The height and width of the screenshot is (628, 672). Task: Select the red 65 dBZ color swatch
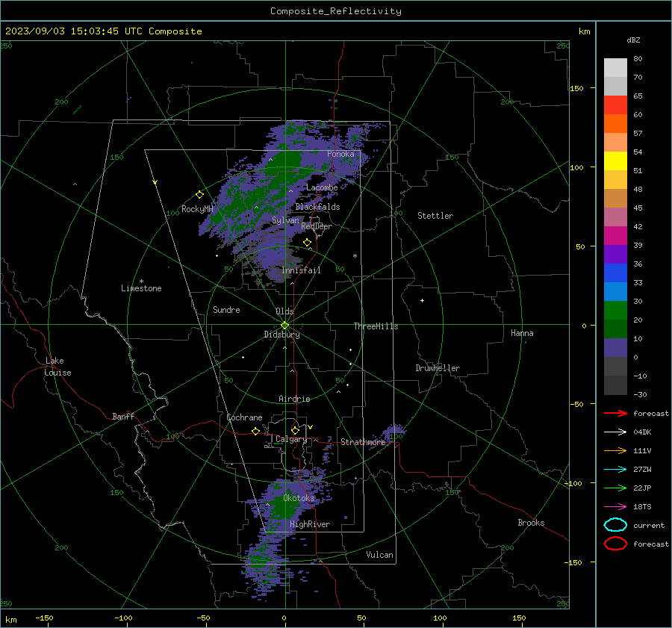pyautogui.click(x=615, y=105)
